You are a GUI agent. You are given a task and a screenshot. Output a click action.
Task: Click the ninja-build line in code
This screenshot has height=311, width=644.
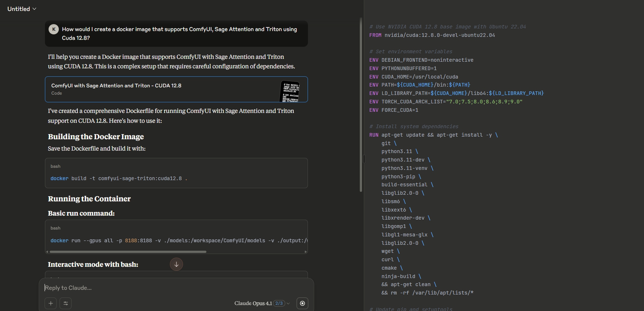click(401, 277)
